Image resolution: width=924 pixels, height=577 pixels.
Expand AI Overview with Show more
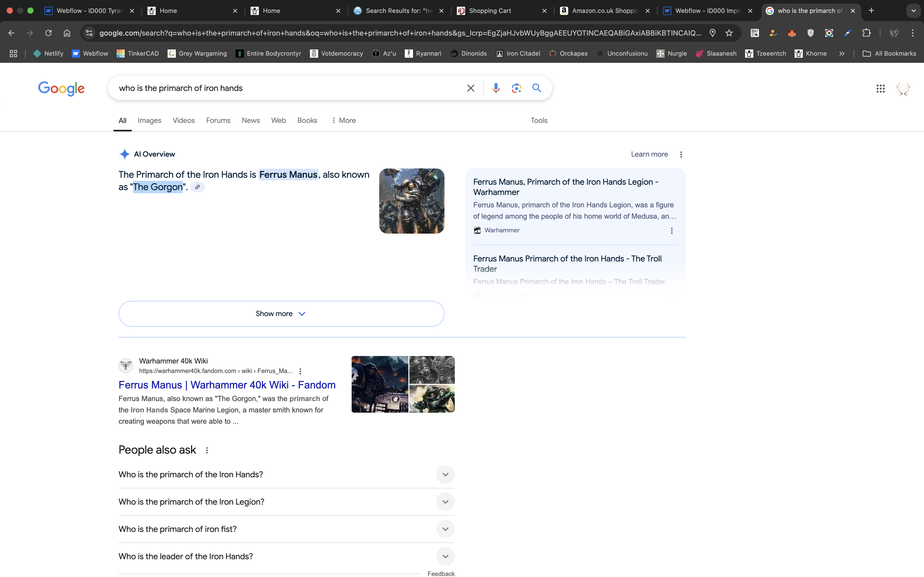click(x=281, y=314)
